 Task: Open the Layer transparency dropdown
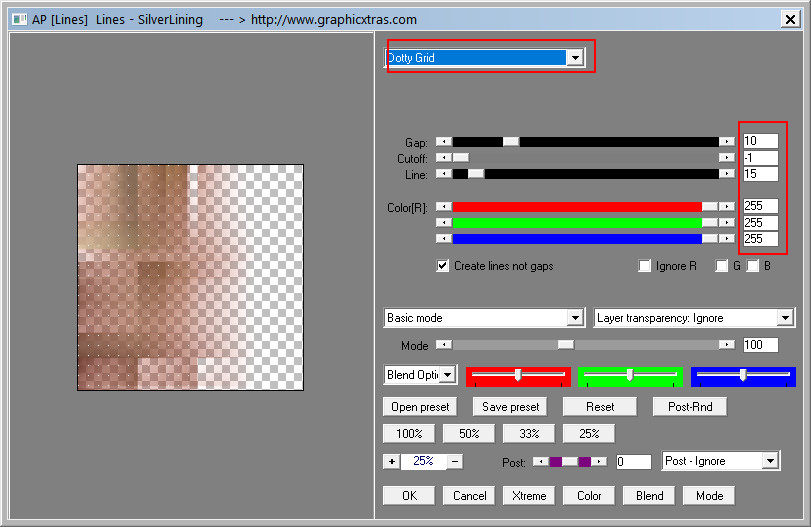pos(784,318)
